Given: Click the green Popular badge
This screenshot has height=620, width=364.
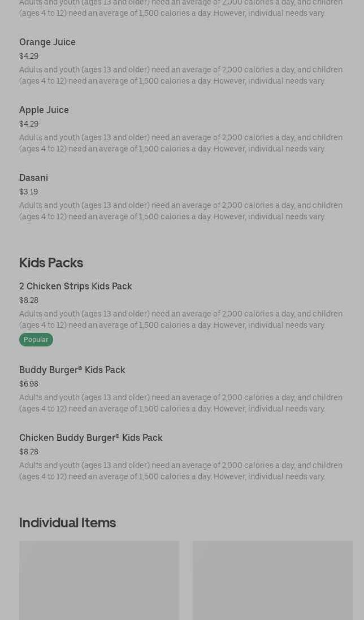Looking at the screenshot, I should [36, 340].
